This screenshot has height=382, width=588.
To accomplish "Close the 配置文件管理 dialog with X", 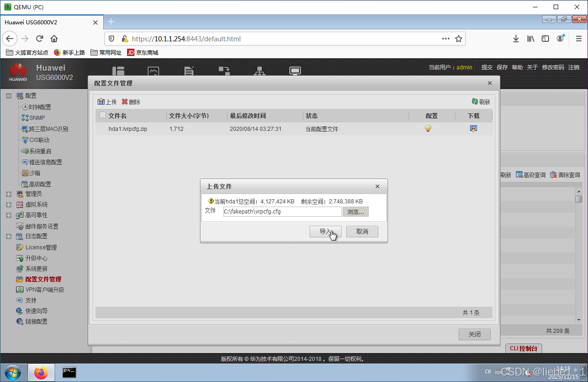I will pyautogui.click(x=490, y=83).
